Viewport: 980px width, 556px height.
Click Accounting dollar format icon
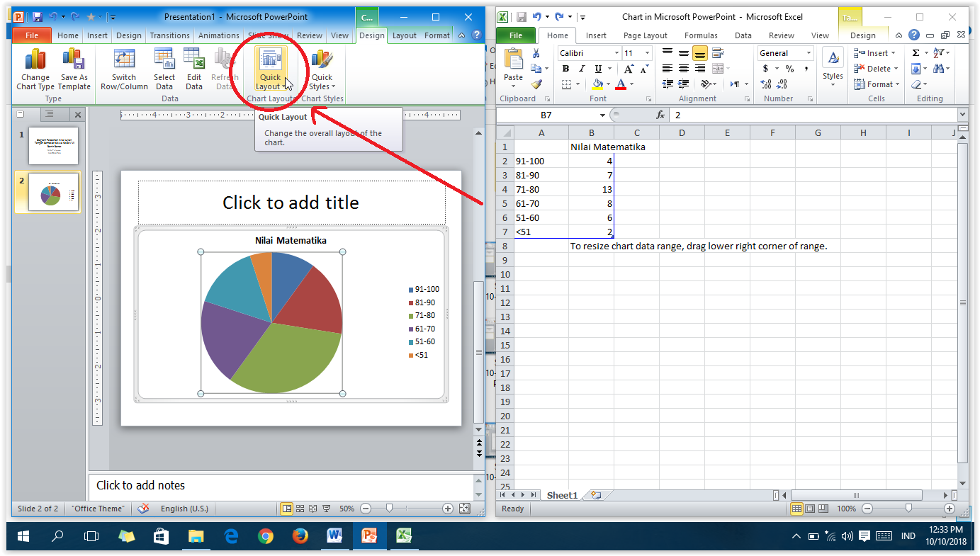coord(765,69)
